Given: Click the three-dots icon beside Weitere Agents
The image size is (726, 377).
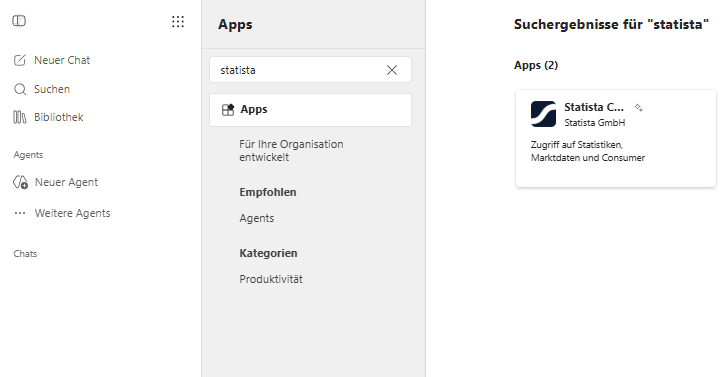Looking at the screenshot, I should [20, 213].
